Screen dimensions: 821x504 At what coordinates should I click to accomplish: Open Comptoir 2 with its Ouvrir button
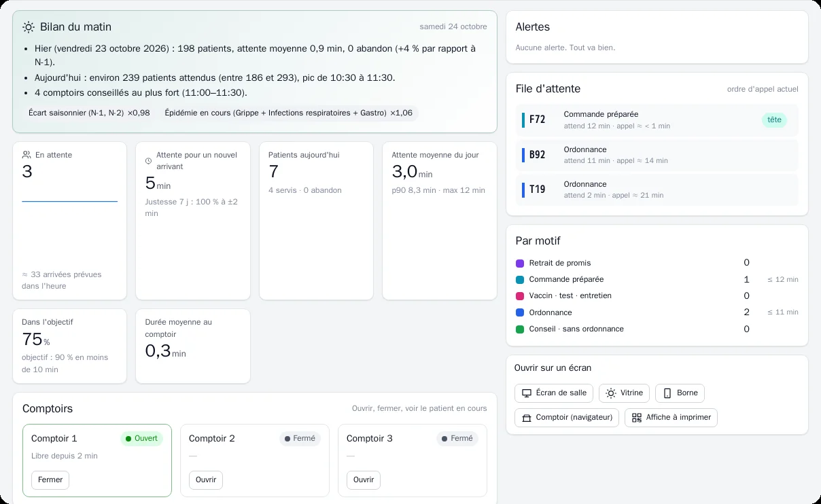click(206, 480)
